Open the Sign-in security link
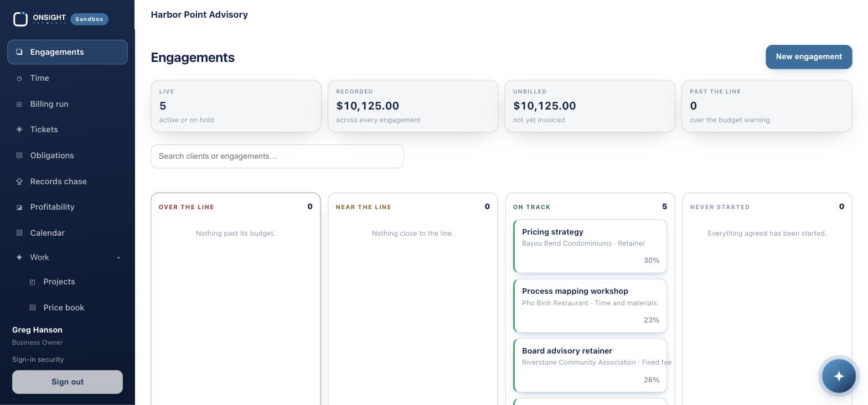 (x=38, y=360)
